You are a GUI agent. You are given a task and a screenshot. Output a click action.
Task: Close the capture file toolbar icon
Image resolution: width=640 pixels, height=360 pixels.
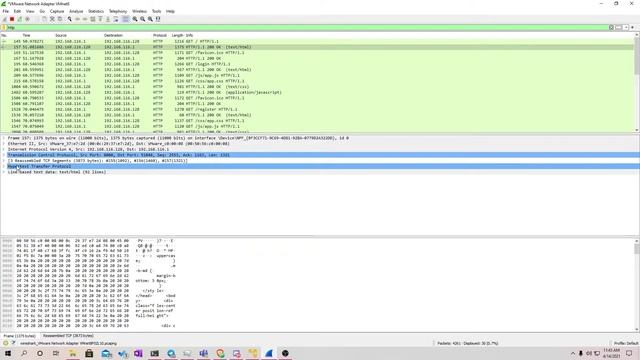[52, 19]
